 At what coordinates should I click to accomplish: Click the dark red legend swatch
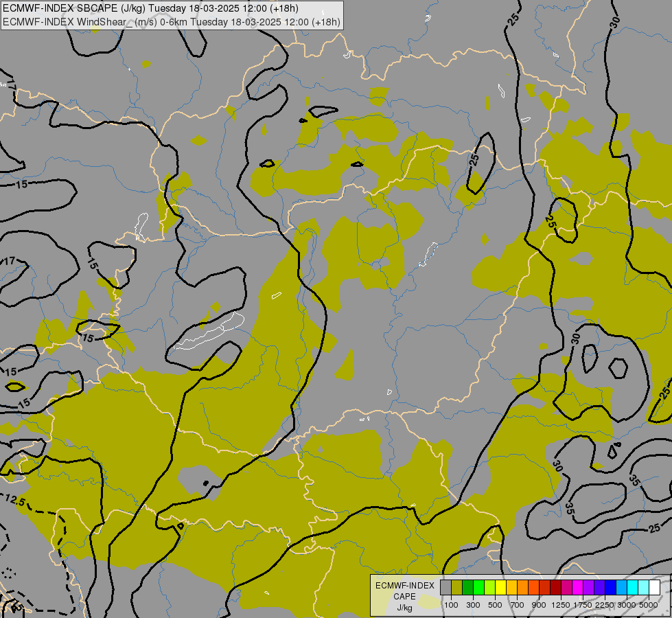coord(555,588)
